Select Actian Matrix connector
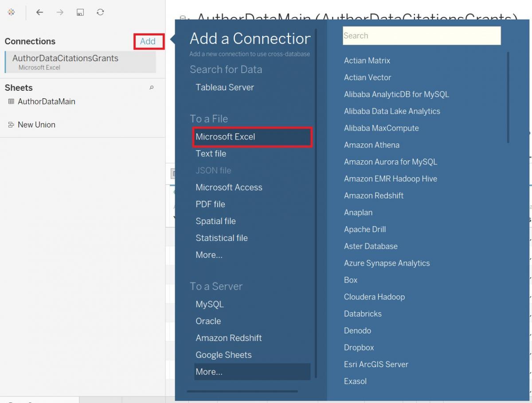 367,61
